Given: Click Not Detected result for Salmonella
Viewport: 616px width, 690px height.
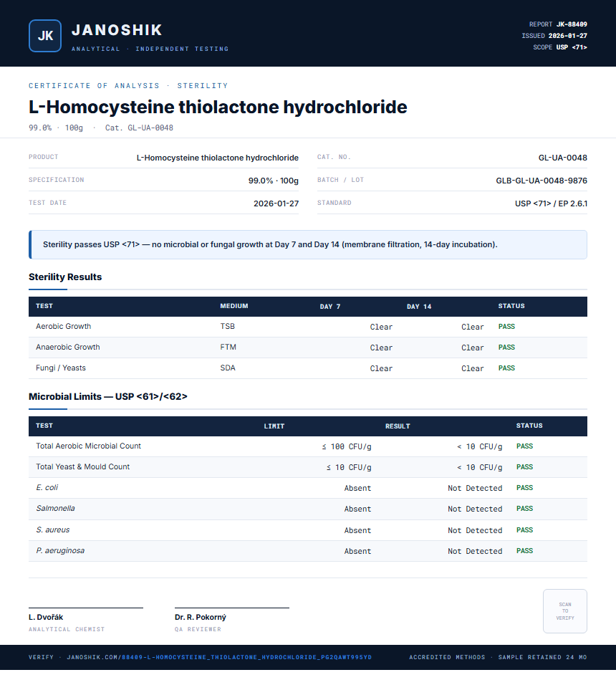Looking at the screenshot, I should click(475, 509).
